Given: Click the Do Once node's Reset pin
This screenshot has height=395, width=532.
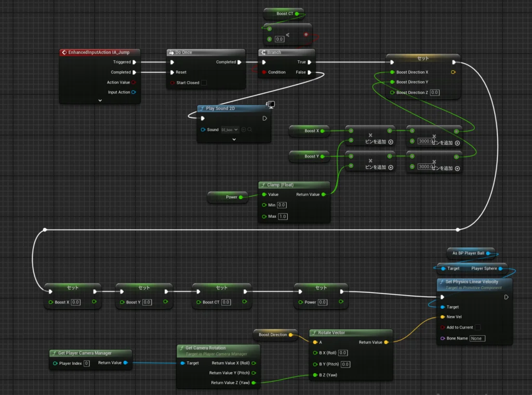Looking at the screenshot, I should point(172,72).
